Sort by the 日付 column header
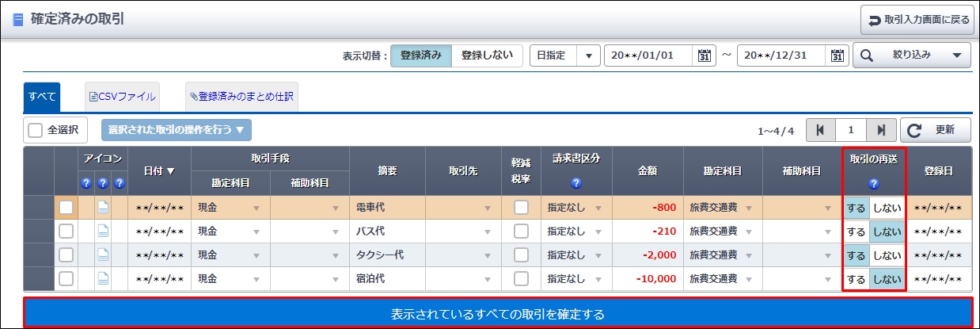Image resolution: width=980 pixels, height=329 pixels. pos(159,171)
